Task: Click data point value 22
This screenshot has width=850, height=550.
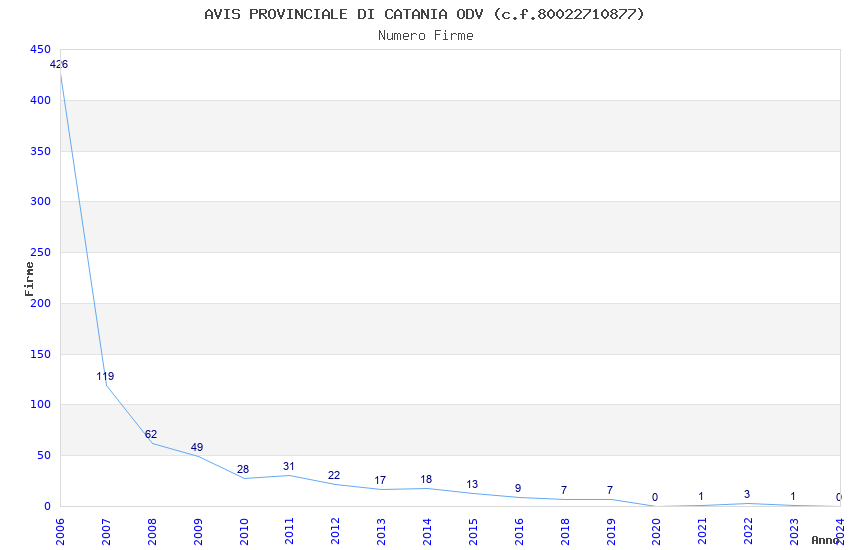Action: tap(334, 475)
